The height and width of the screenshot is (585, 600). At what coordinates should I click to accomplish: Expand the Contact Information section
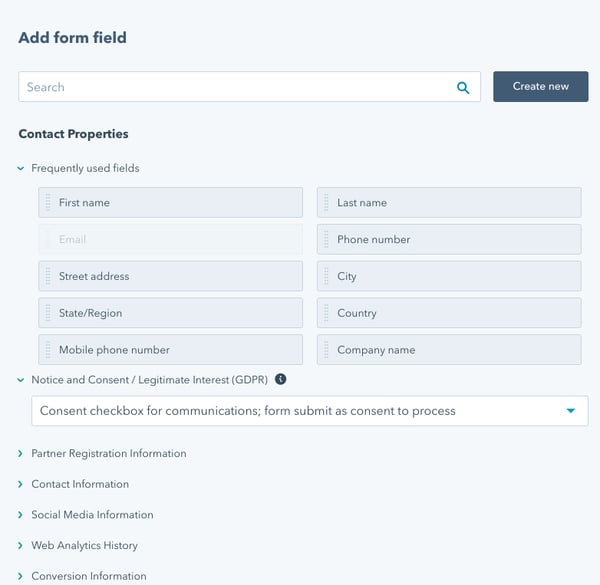point(21,485)
